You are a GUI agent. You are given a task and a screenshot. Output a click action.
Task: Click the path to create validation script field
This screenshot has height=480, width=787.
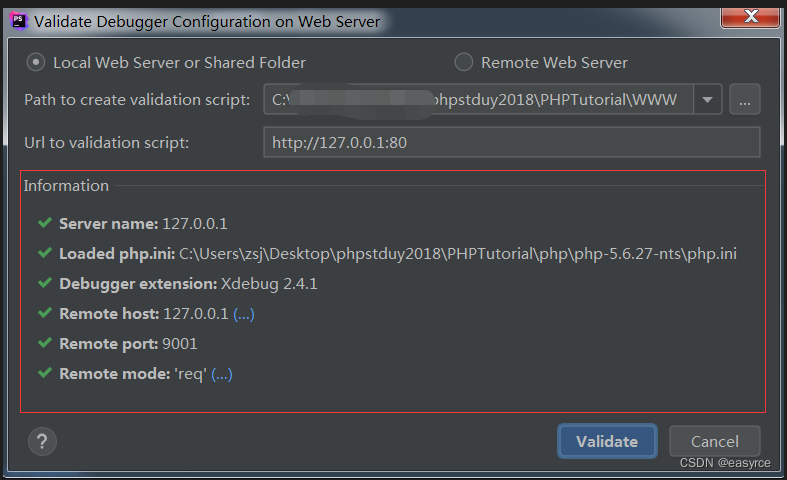[x=478, y=100]
